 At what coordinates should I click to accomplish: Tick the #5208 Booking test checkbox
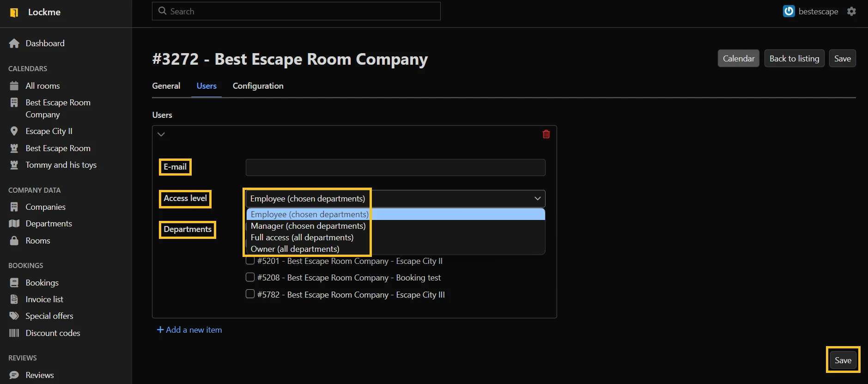pos(250,277)
